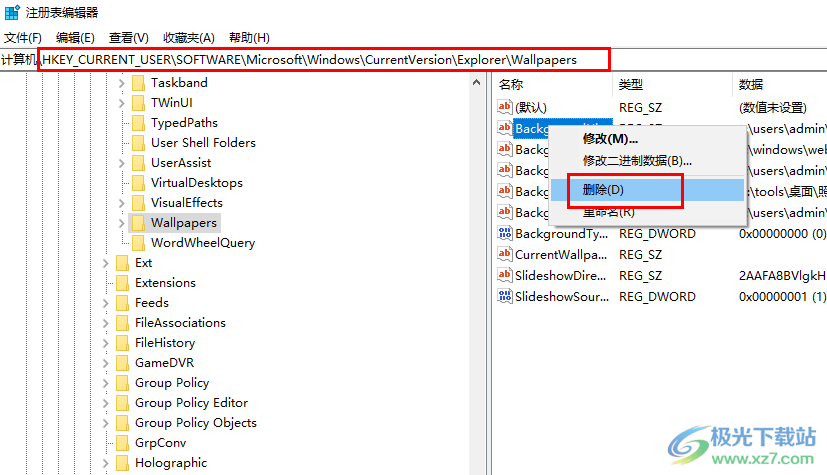Select the SlideshowSour... value entry
Image resolution: width=827 pixels, height=475 pixels.
point(562,297)
